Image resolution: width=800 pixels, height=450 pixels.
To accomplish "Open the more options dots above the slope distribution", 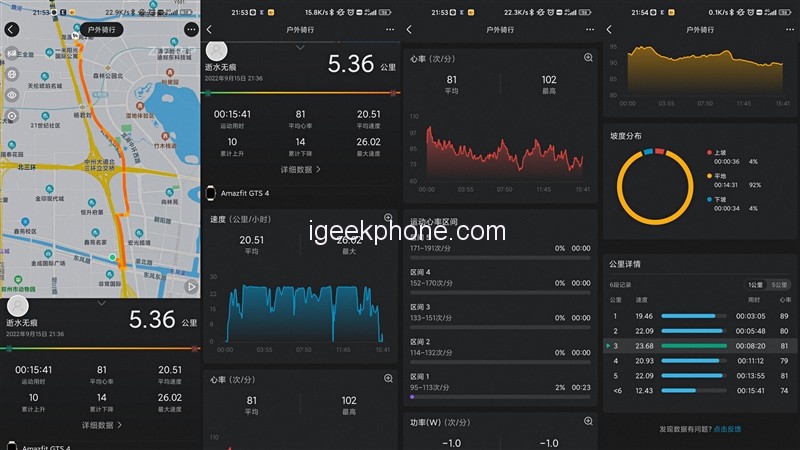I will [788, 29].
